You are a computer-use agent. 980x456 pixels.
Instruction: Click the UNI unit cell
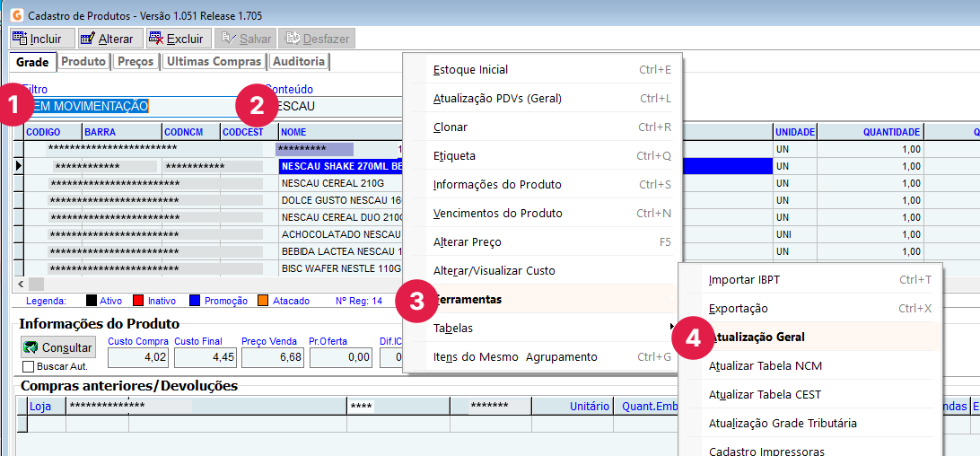795,234
